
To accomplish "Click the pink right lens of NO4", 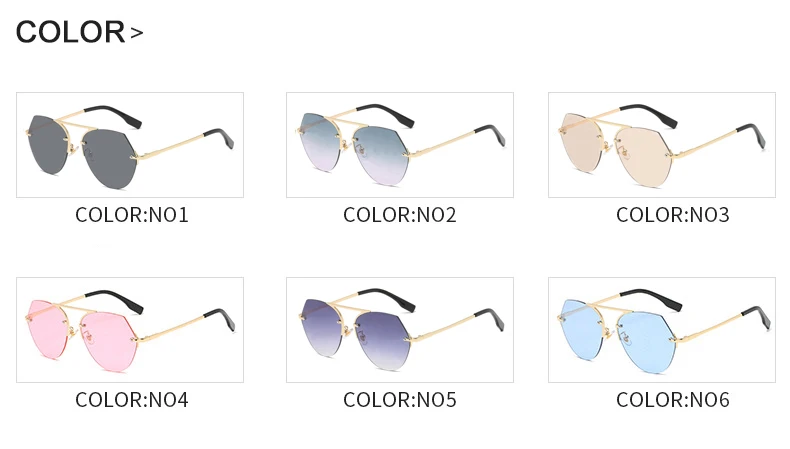I will (109, 341).
